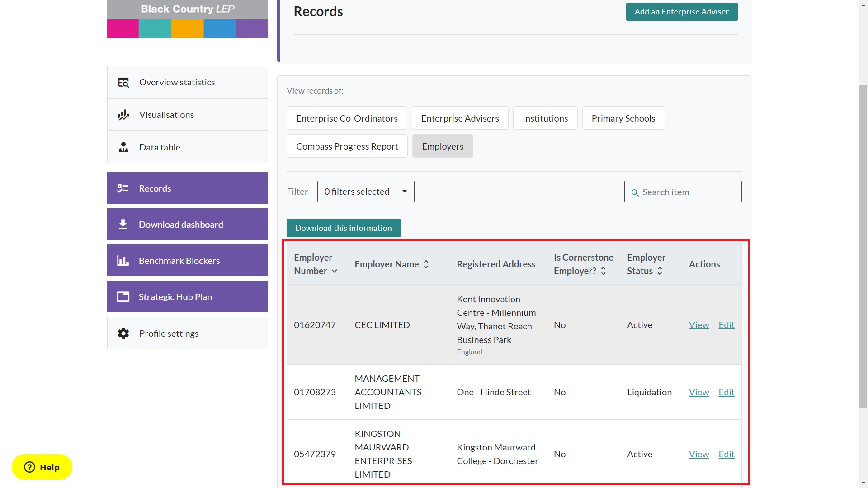Click the Black Country LEP logo
Image resolution: width=868 pixels, height=488 pixels.
[x=188, y=19]
